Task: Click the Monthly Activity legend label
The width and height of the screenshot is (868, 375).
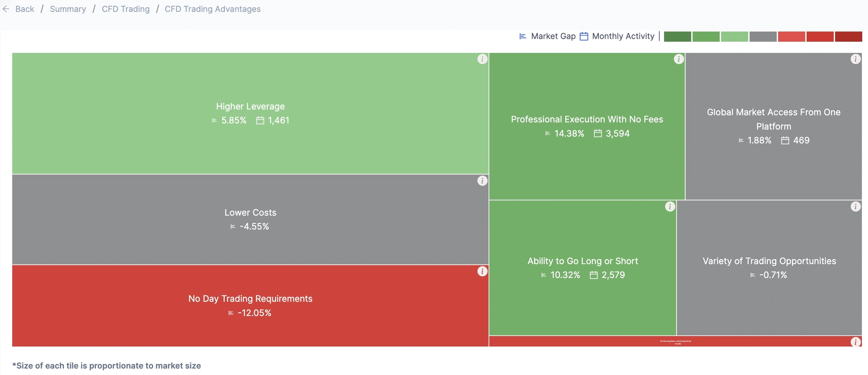Action: (623, 36)
